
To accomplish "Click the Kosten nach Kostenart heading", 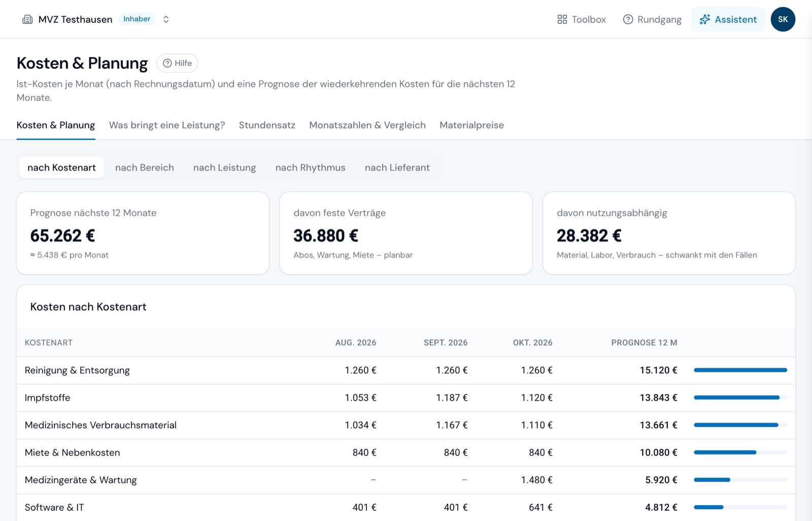I will (x=88, y=307).
